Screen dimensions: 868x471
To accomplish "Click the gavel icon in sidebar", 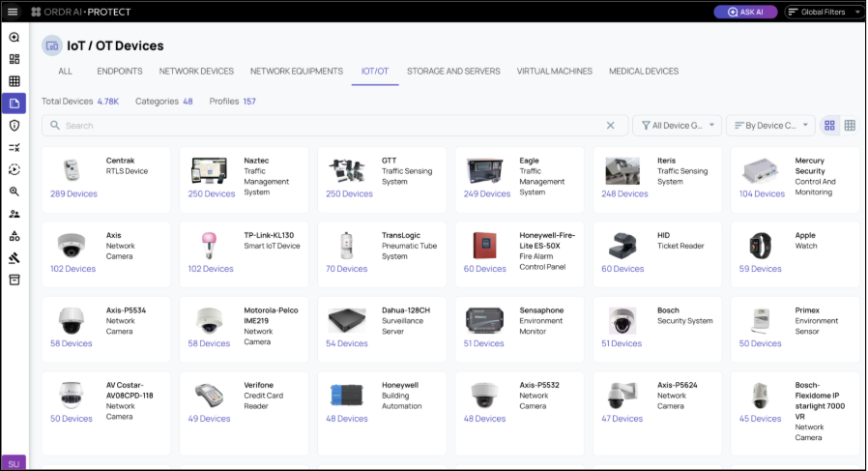I will click(14, 258).
